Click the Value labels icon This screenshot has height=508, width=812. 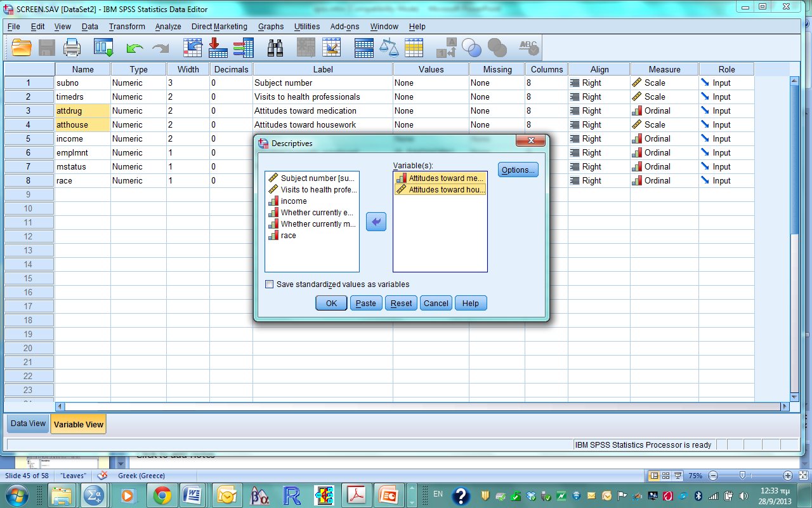point(446,47)
